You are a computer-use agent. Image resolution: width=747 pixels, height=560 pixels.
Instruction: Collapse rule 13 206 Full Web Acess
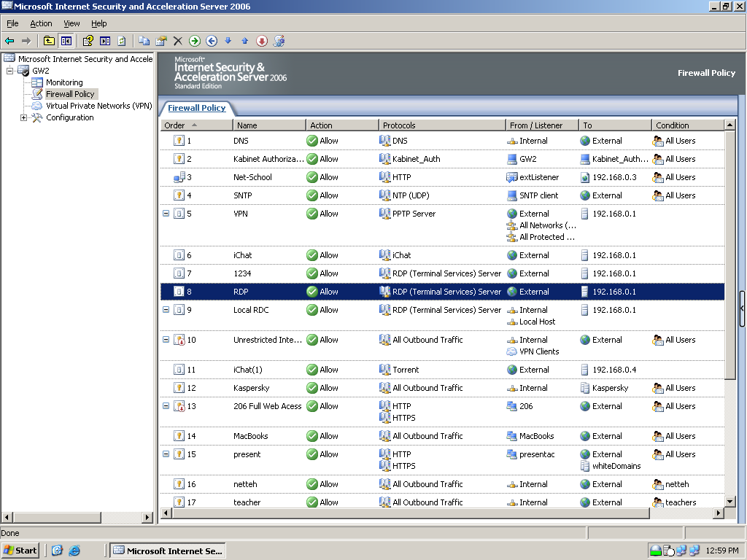point(166,406)
